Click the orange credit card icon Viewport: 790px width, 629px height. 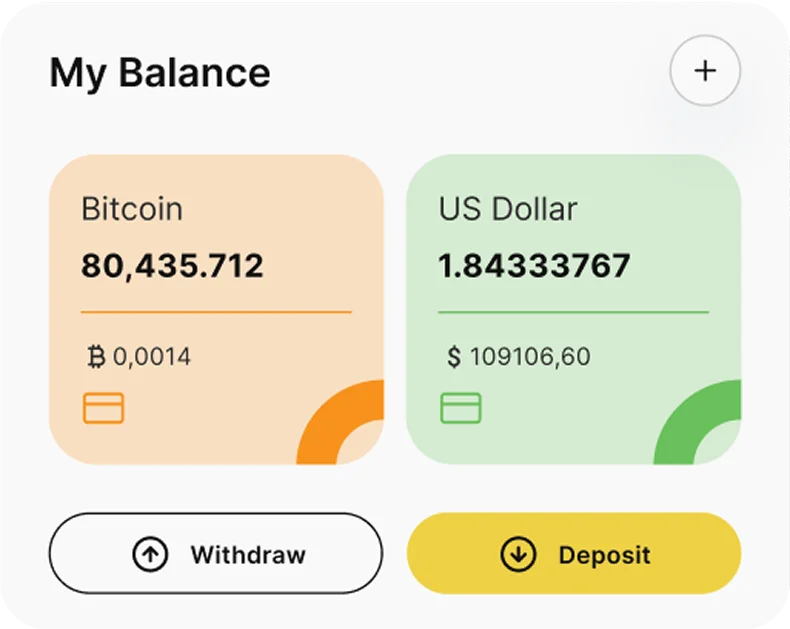[104, 408]
